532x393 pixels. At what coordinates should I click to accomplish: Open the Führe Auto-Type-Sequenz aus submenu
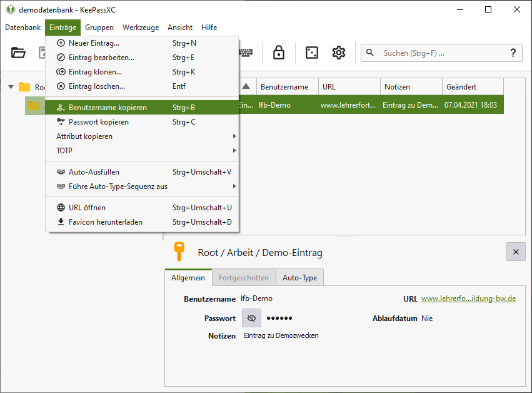[x=141, y=186]
